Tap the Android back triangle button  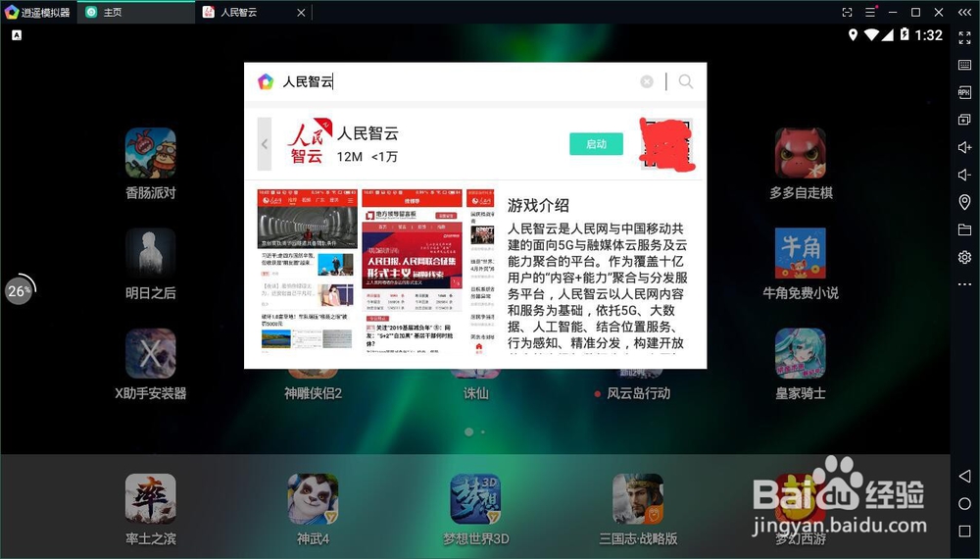[x=964, y=477]
